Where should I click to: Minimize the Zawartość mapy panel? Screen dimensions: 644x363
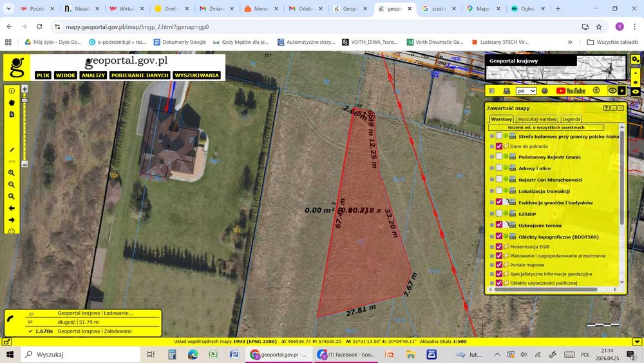point(614,108)
